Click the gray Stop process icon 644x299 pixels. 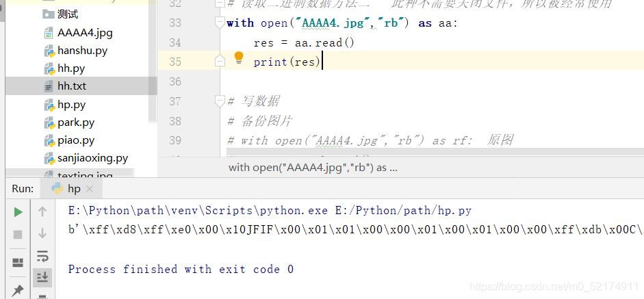point(18,234)
